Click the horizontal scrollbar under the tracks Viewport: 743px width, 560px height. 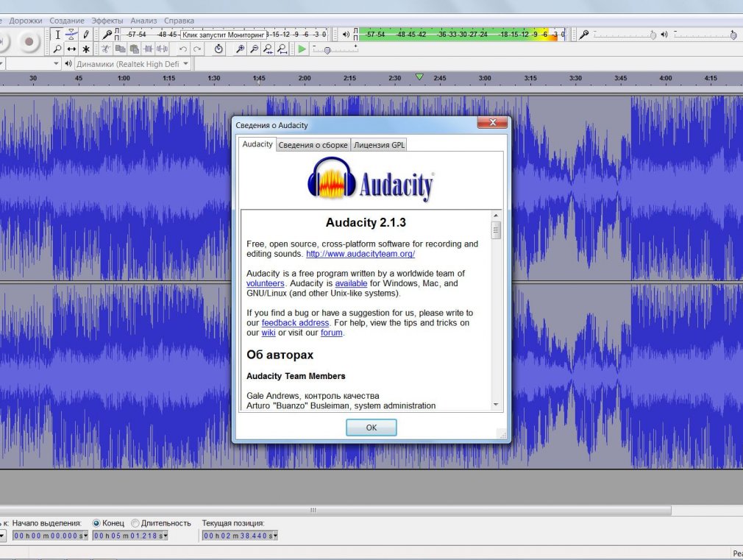click(x=335, y=510)
